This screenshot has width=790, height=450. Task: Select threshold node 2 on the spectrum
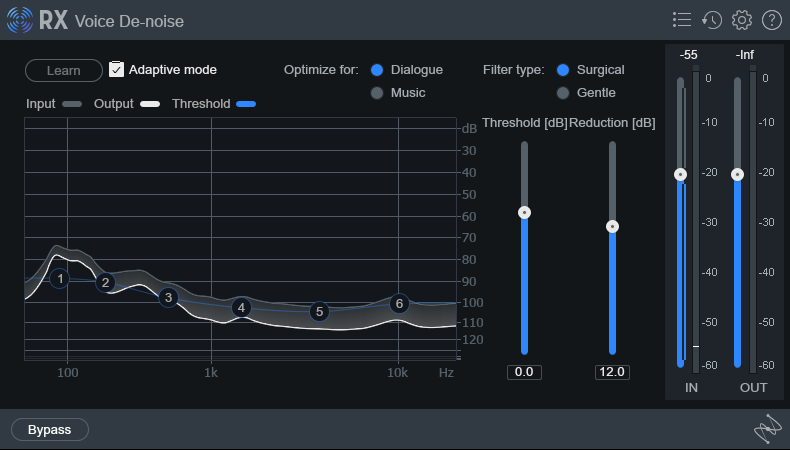(x=105, y=282)
